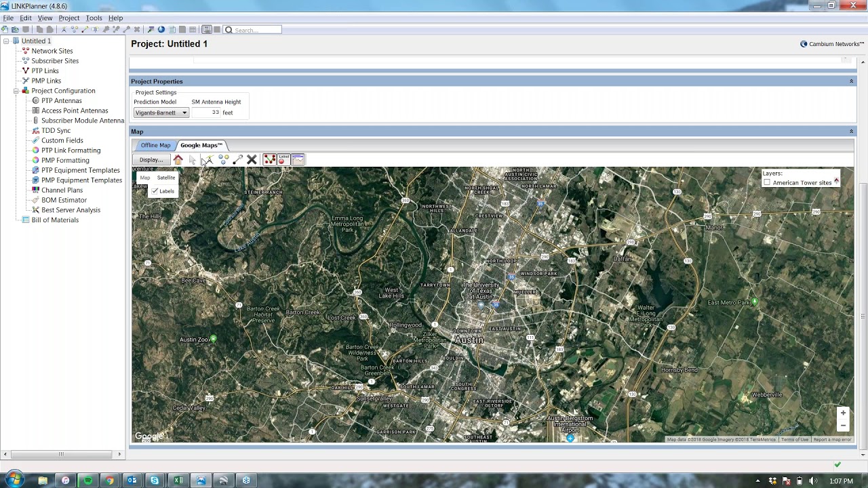Switch the map to Map view
868x488 pixels.
(144, 178)
